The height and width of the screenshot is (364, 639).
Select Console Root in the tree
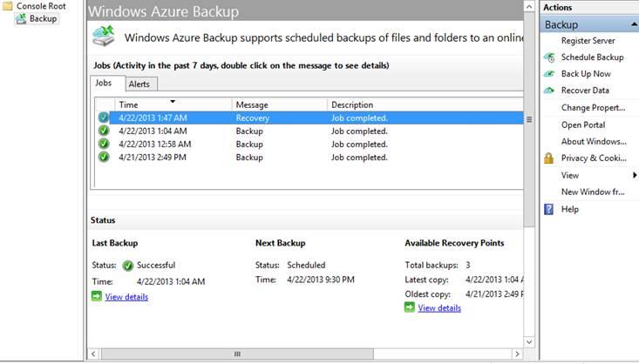tap(41, 6)
